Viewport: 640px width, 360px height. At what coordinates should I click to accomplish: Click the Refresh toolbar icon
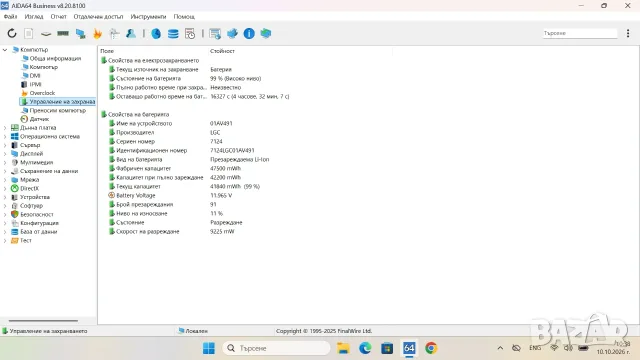click(x=12, y=33)
